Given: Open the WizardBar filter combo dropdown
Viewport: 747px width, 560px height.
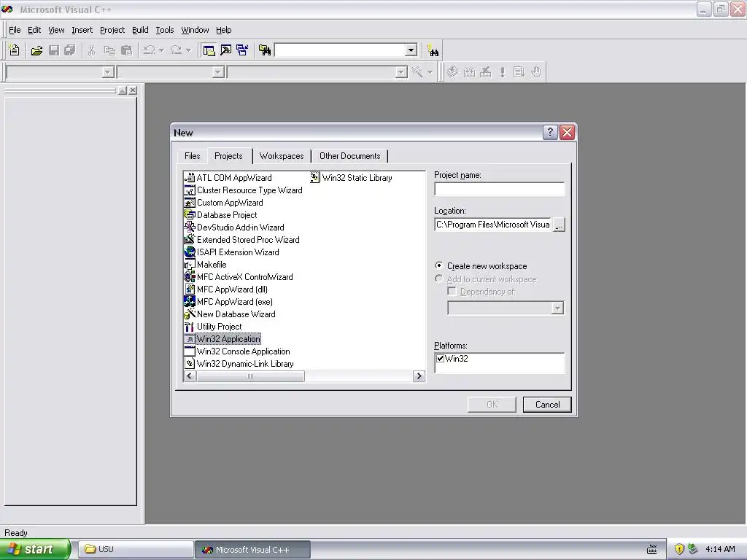Looking at the screenshot, I should (x=218, y=72).
